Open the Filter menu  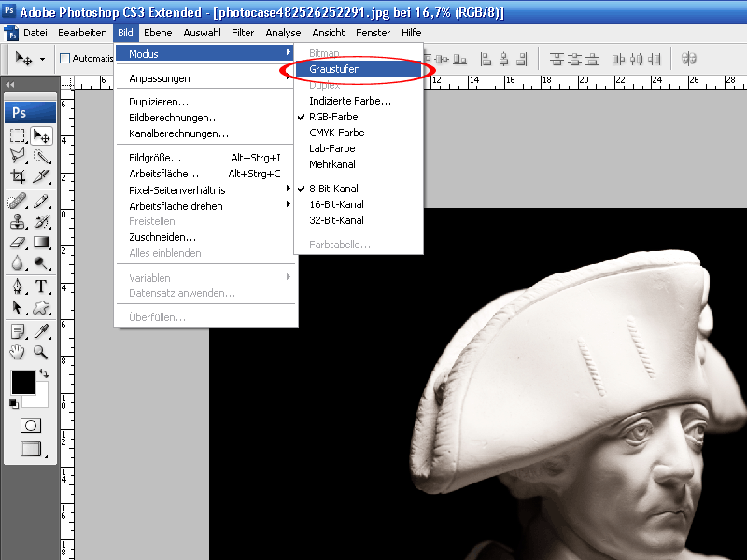[x=243, y=33]
